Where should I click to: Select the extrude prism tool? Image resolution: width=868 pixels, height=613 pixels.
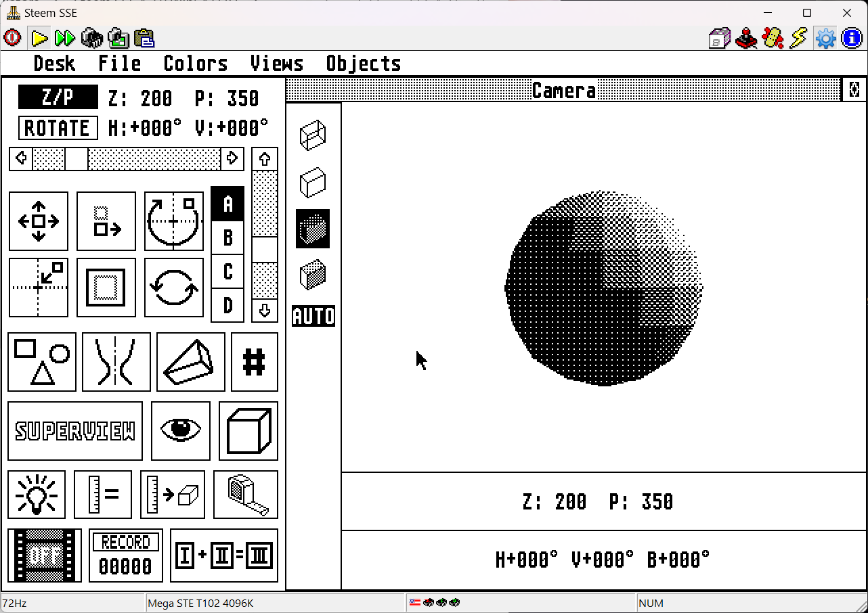point(190,362)
